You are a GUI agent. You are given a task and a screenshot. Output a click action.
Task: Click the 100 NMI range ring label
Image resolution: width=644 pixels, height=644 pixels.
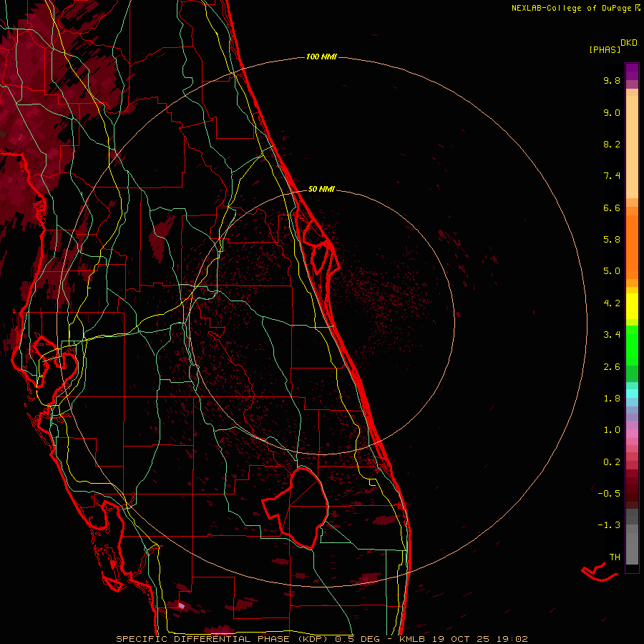(321, 57)
